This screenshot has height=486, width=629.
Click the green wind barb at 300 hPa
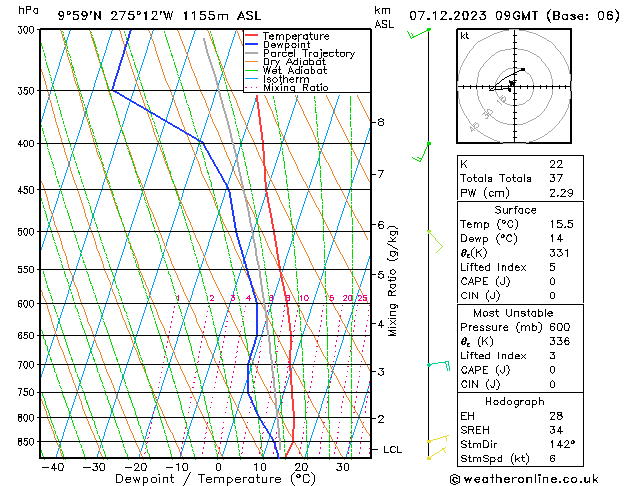click(418, 35)
